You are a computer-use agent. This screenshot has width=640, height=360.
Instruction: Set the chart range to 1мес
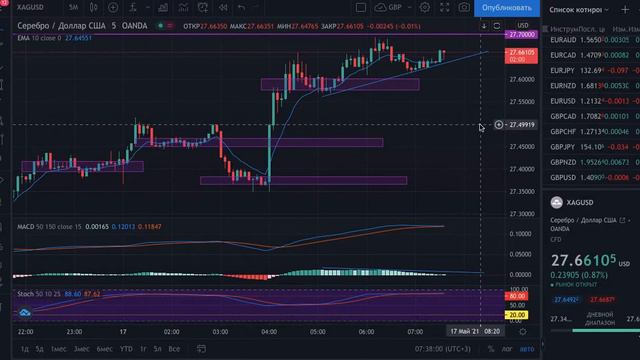tap(58, 349)
